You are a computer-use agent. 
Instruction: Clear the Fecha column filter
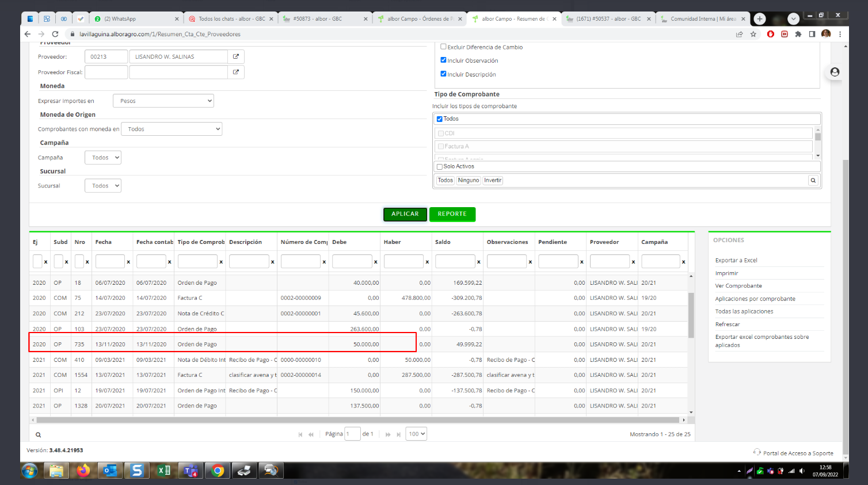pyautogui.click(x=128, y=262)
